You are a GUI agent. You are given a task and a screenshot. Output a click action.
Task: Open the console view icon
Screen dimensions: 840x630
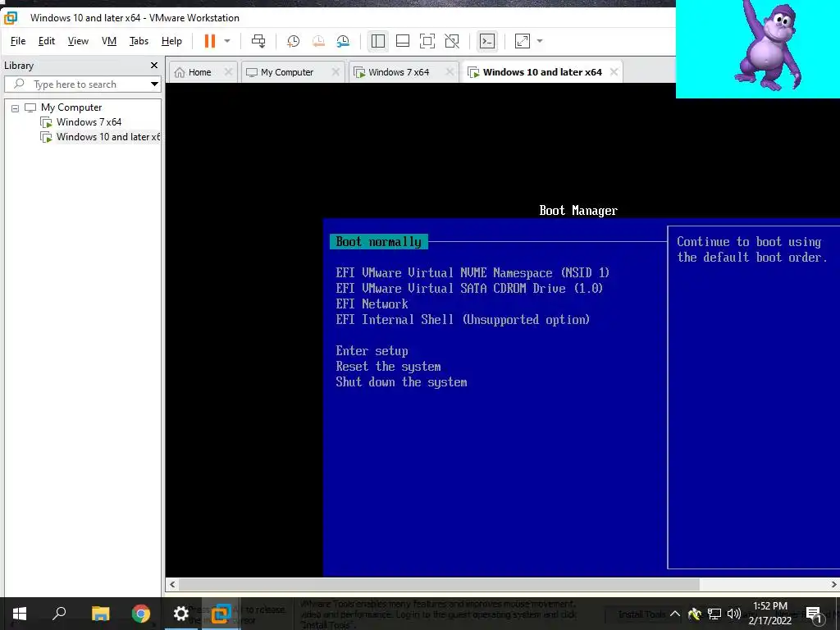487,41
